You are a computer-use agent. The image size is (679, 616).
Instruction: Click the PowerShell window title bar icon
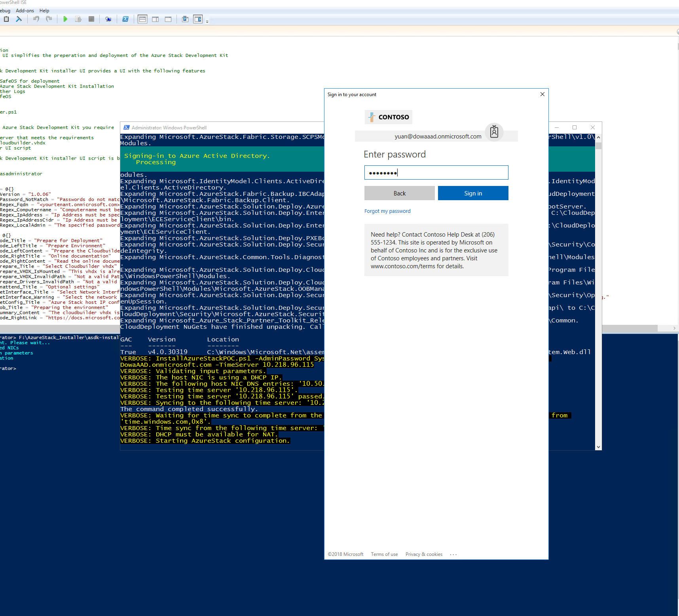[x=127, y=127]
